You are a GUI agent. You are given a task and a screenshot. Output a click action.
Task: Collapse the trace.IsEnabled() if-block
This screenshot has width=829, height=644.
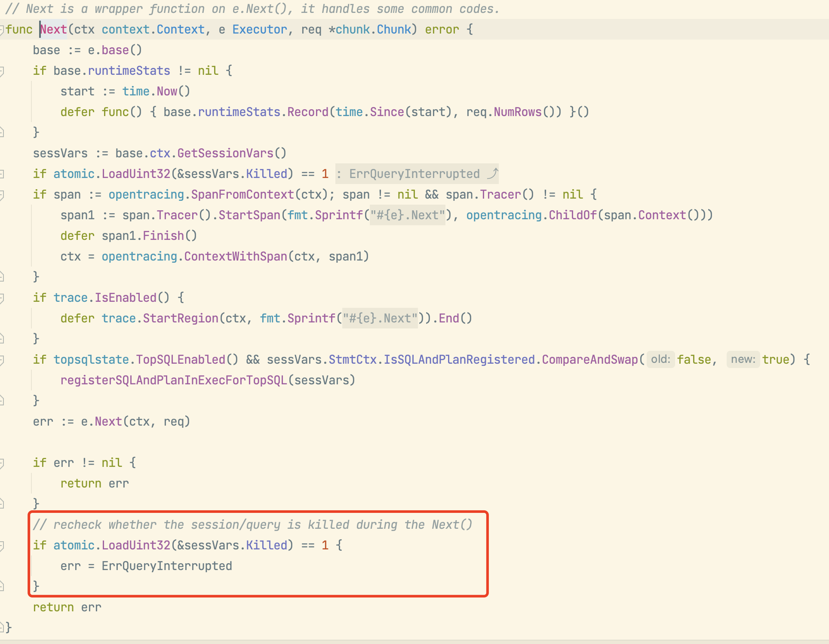point(2,298)
